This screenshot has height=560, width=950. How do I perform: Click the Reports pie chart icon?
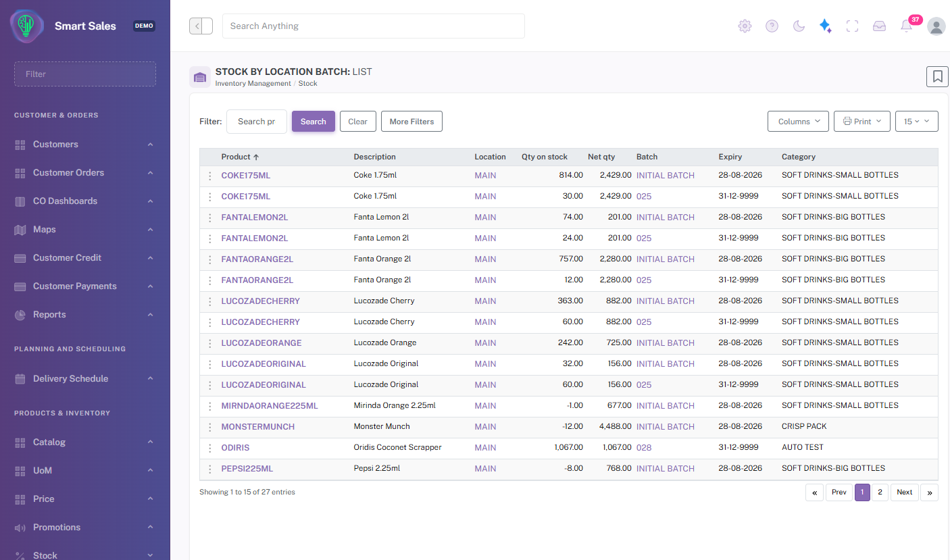[20, 315]
